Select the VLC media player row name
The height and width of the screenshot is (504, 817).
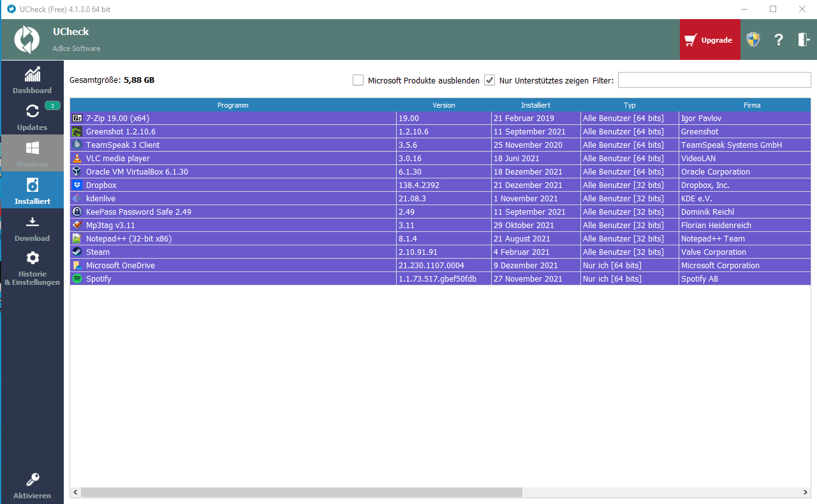118,159
